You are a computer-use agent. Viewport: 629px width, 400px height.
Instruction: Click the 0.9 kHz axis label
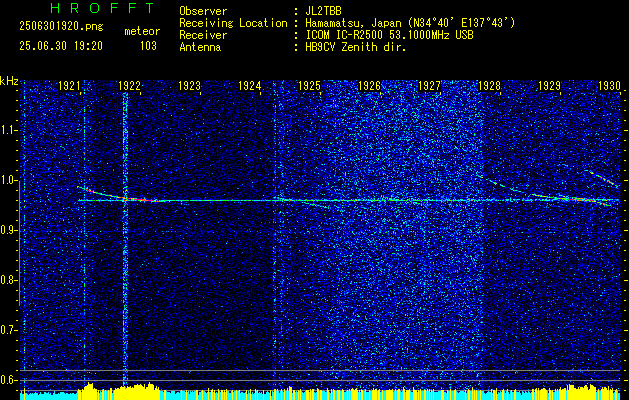(8, 230)
